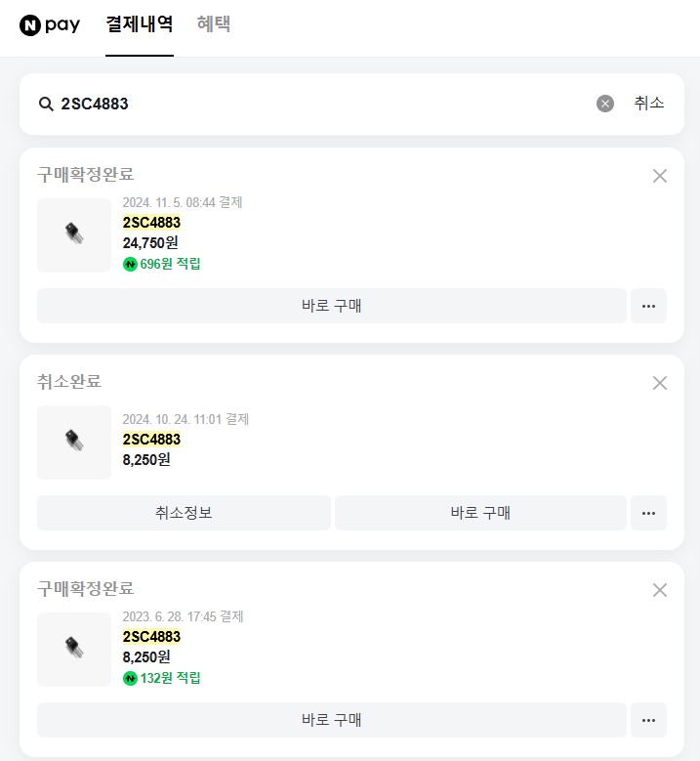Open more options for 24,750원 order
Viewport: 700px width, 761px height.
click(648, 306)
